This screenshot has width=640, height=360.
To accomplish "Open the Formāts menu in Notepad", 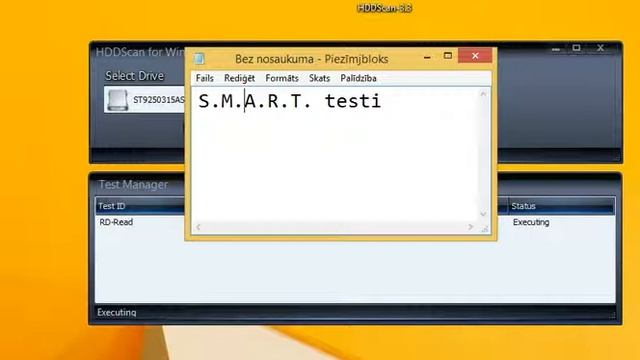I will click(x=282, y=78).
